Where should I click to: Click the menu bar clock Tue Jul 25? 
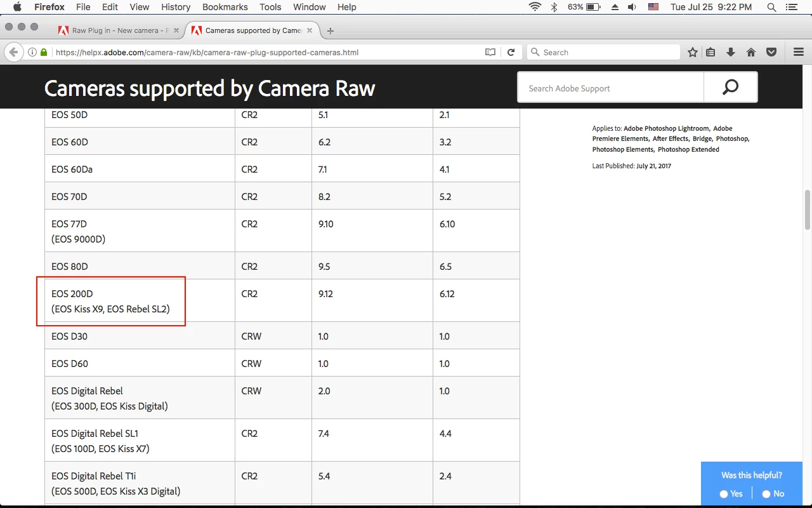[711, 7]
